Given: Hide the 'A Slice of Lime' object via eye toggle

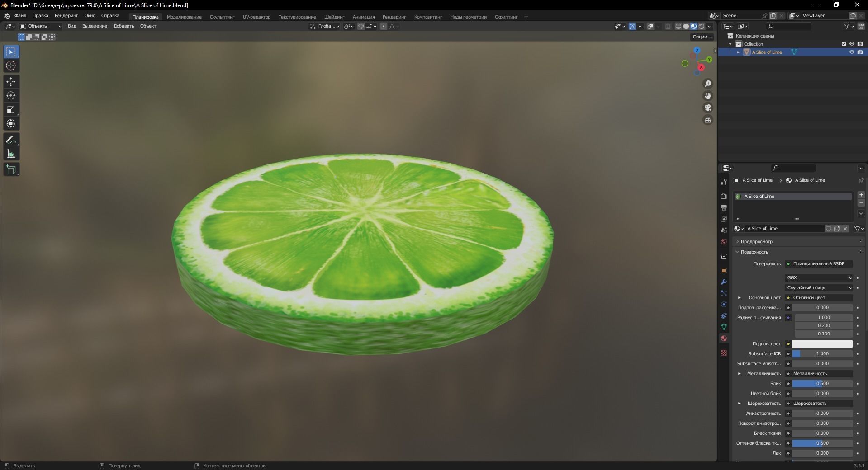Looking at the screenshot, I should (x=852, y=52).
